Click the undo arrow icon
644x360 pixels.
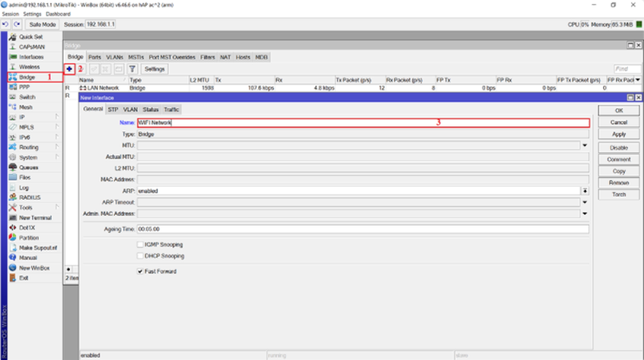pos(6,25)
